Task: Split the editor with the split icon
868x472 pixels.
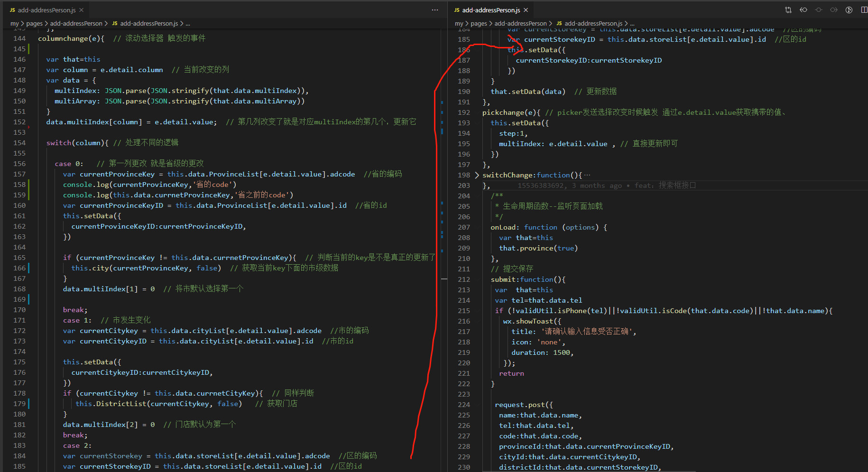Action: pyautogui.click(x=864, y=10)
